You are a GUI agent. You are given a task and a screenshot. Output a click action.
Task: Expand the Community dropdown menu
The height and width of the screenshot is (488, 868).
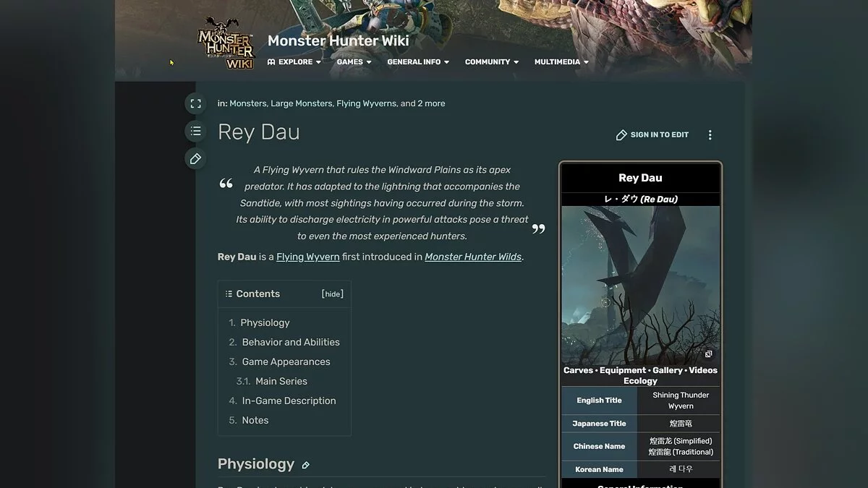[492, 62]
